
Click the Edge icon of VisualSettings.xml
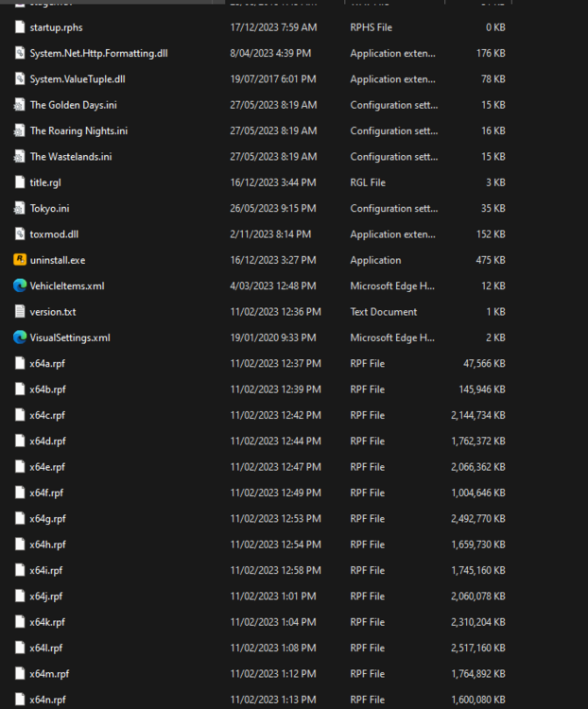20,337
